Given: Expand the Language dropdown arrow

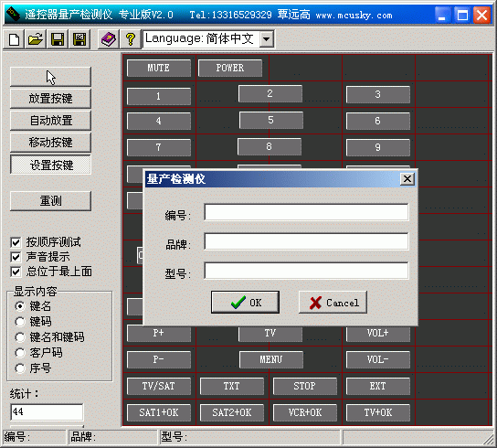Looking at the screenshot, I should 266,39.
